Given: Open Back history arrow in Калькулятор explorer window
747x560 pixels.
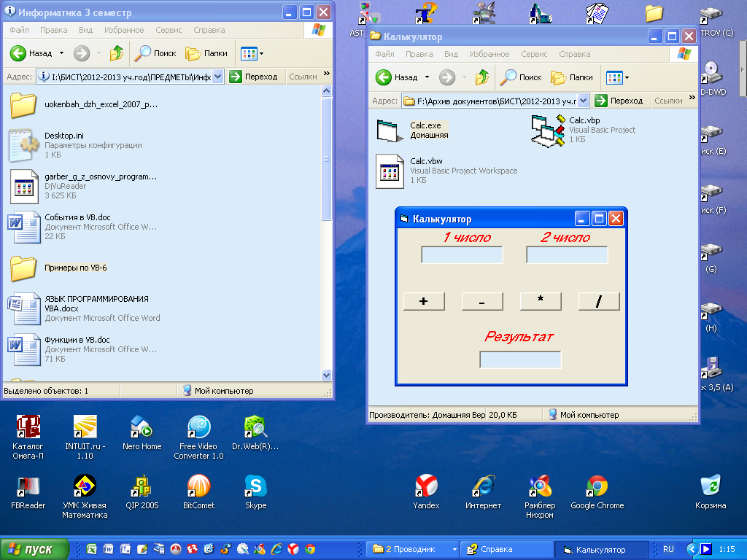Looking at the screenshot, I should 427,77.
